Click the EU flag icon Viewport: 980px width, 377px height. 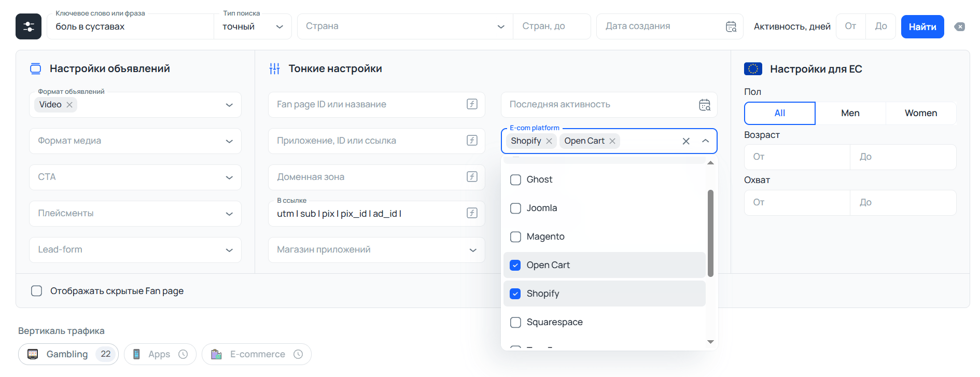[753, 69]
